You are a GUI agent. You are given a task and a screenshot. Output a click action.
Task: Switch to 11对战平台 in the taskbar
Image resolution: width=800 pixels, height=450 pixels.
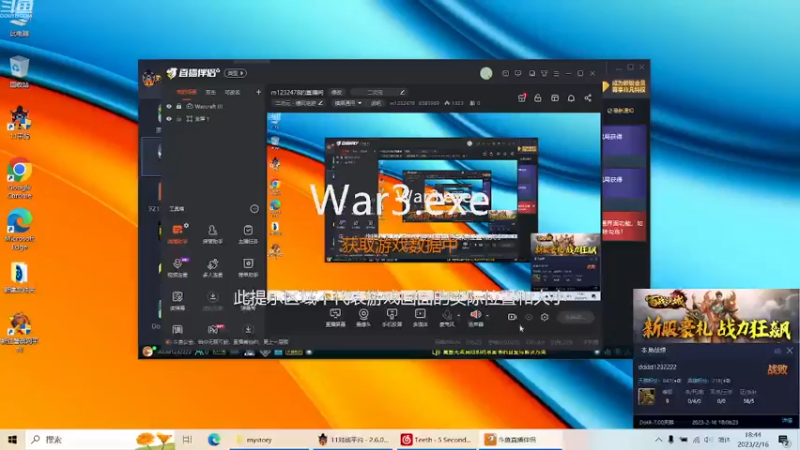[x=354, y=440]
